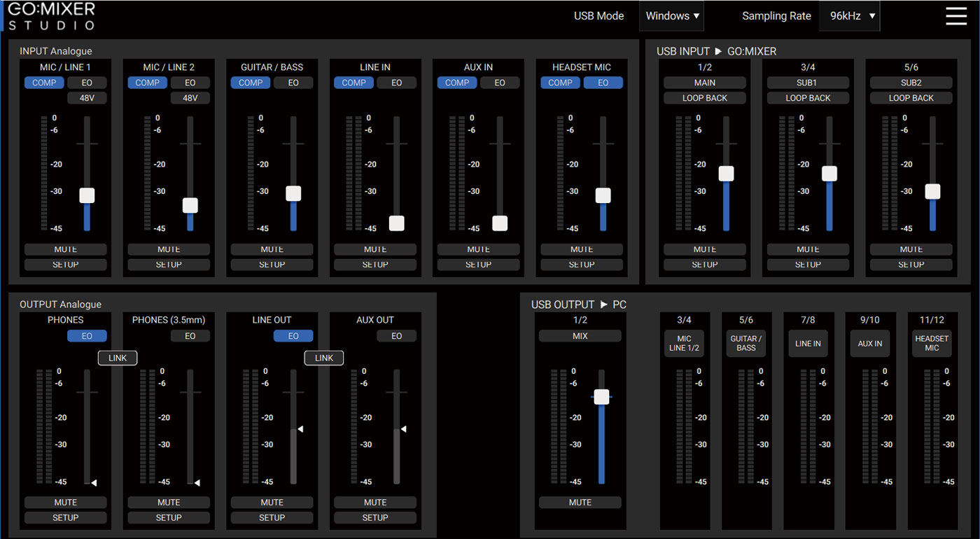Toggle COMP on the GUITAR / BASS channel

251,83
